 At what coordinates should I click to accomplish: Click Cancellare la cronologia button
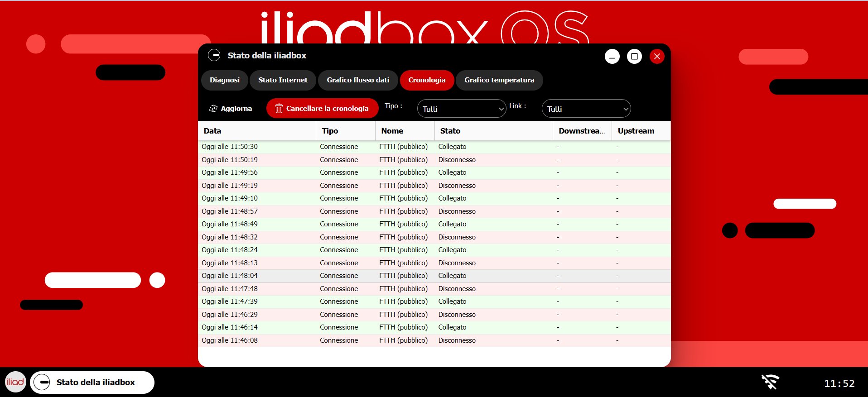(322, 109)
